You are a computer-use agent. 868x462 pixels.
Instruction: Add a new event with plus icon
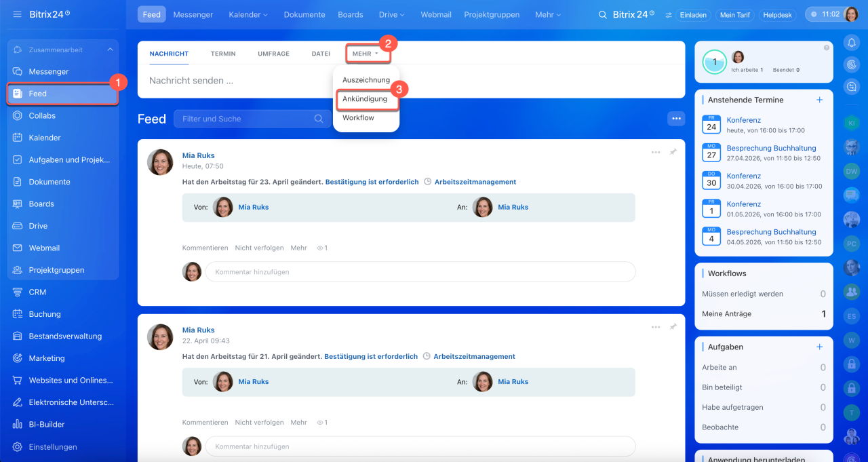pyautogui.click(x=819, y=100)
